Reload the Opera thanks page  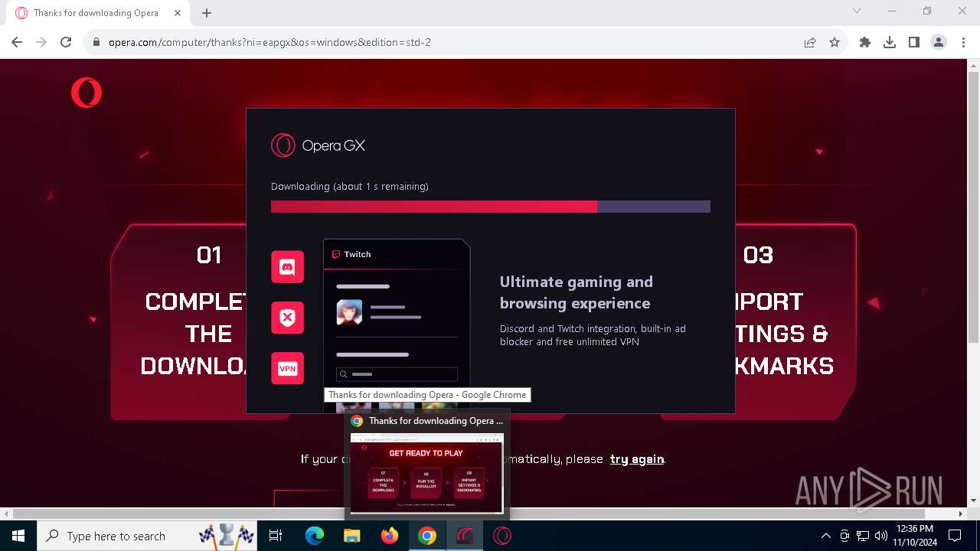coord(66,42)
